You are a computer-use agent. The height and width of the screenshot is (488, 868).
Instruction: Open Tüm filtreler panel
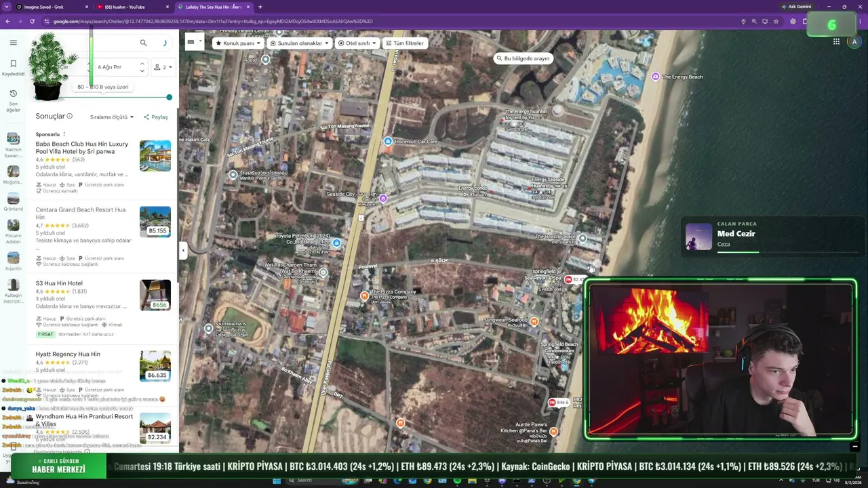(404, 43)
